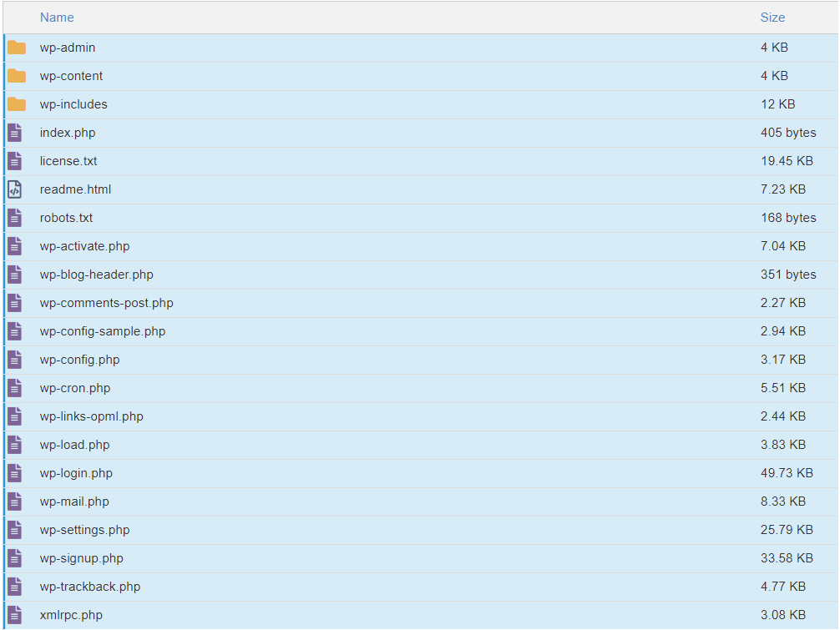
Task: Select the wp-admin folder name
Action: [x=68, y=48]
